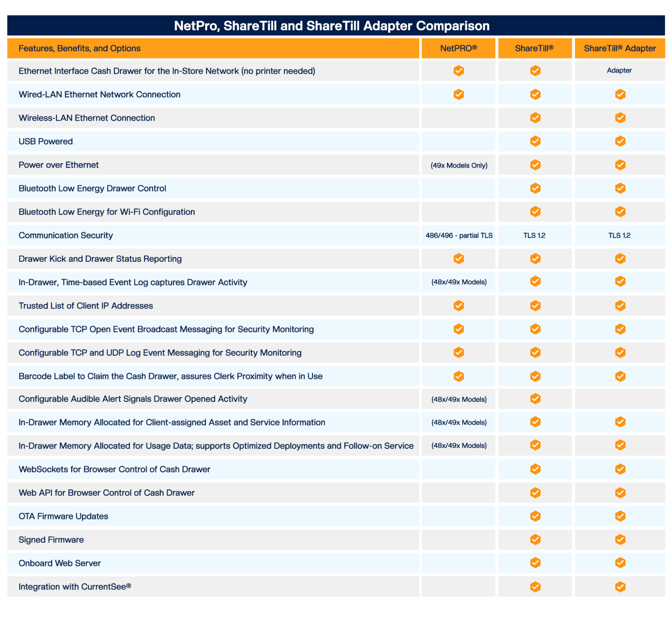Click ShareTill Adapter checkmark for TCP Open Event Broadcast row
The width and height of the screenshot is (672, 625).
tap(620, 329)
